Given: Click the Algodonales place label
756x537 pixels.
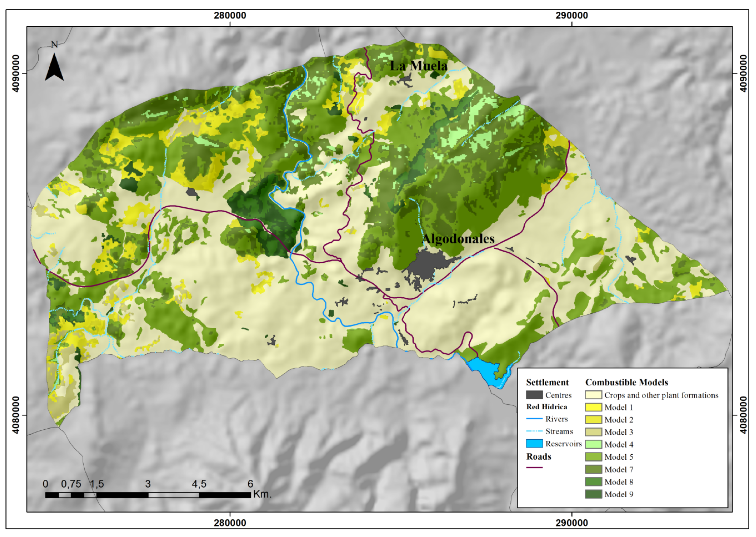Looking at the screenshot, I should [x=458, y=239].
